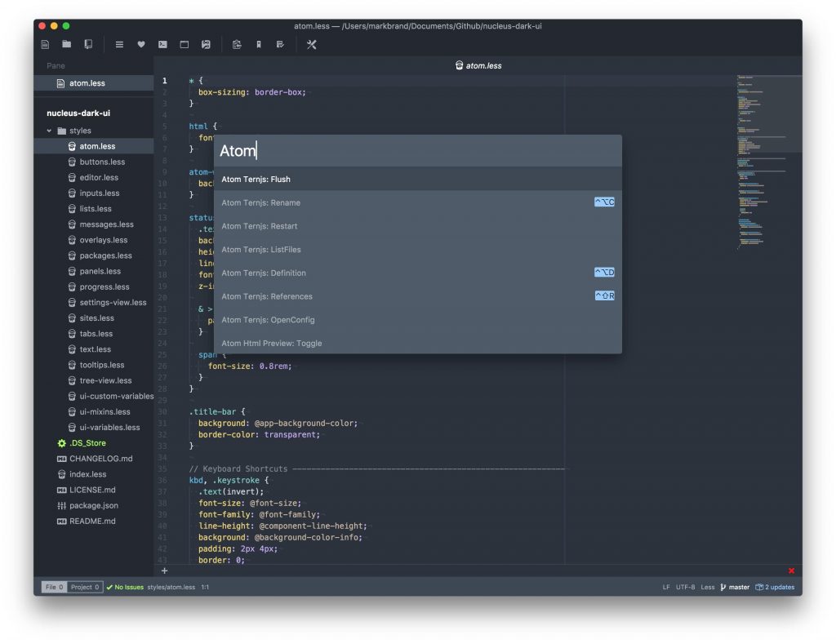Open the LF line ending selector

[666, 587]
